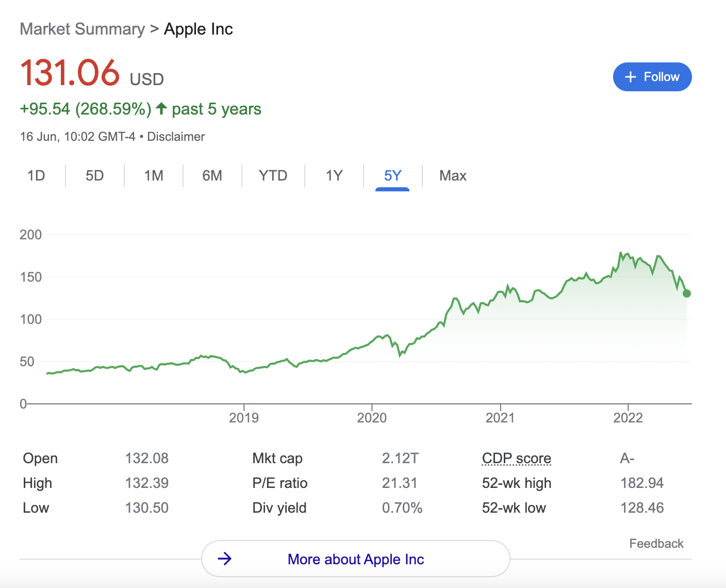Click the USD currency label

pyautogui.click(x=147, y=79)
